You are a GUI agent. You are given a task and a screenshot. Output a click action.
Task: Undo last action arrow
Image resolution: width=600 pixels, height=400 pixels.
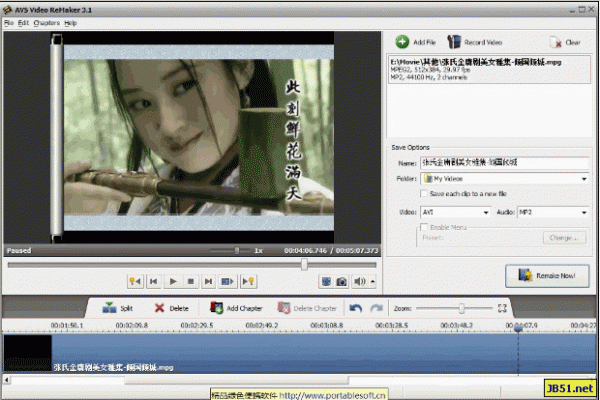[x=355, y=308]
